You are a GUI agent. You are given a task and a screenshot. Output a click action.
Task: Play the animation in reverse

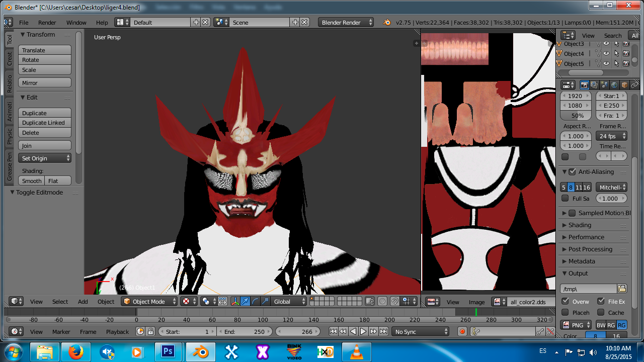point(353,331)
